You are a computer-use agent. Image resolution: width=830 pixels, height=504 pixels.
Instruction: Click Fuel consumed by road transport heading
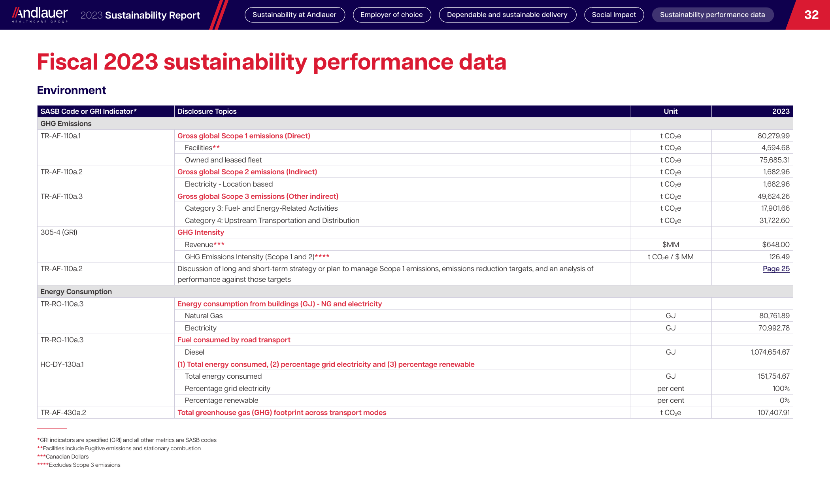[234, 340]
